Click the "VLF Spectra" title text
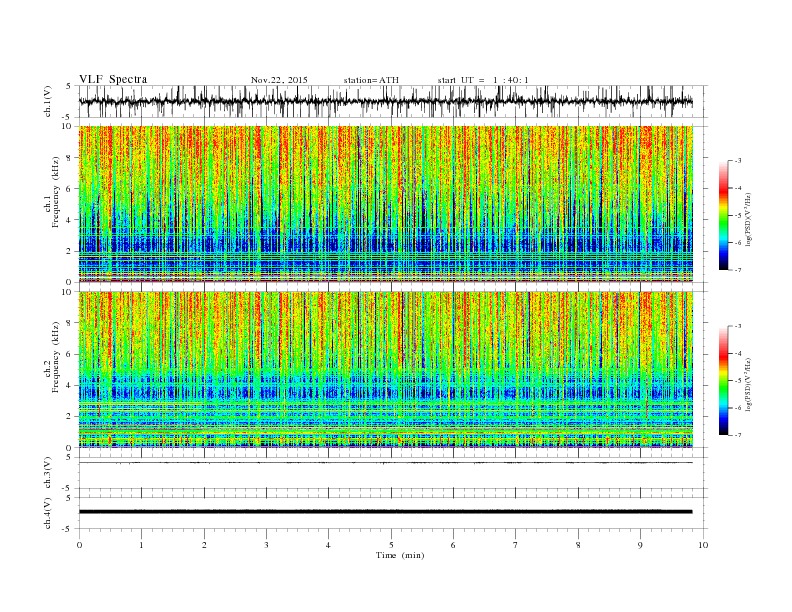Screen dimensions: 792x612 tap(113, 79)
